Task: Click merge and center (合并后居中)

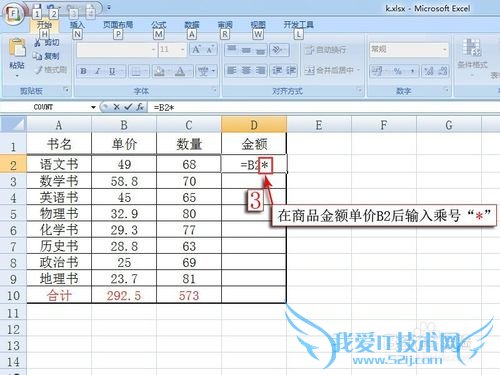Action: click(x=332, y=70)
